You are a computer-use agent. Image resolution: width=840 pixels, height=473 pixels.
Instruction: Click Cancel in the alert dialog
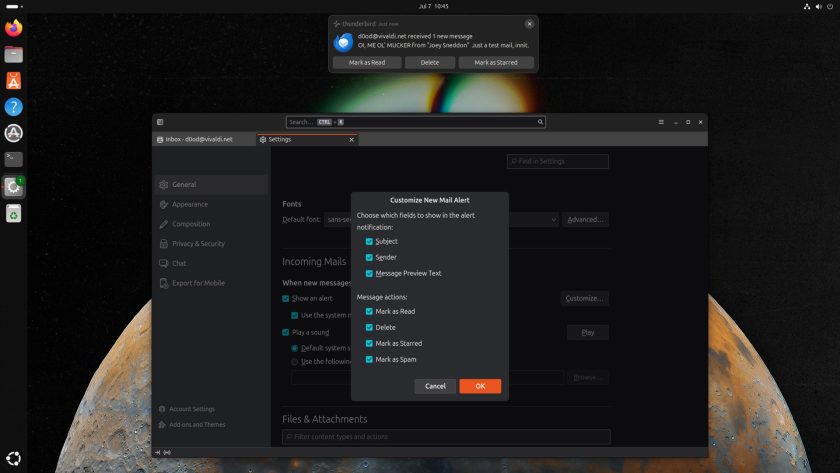435,386
